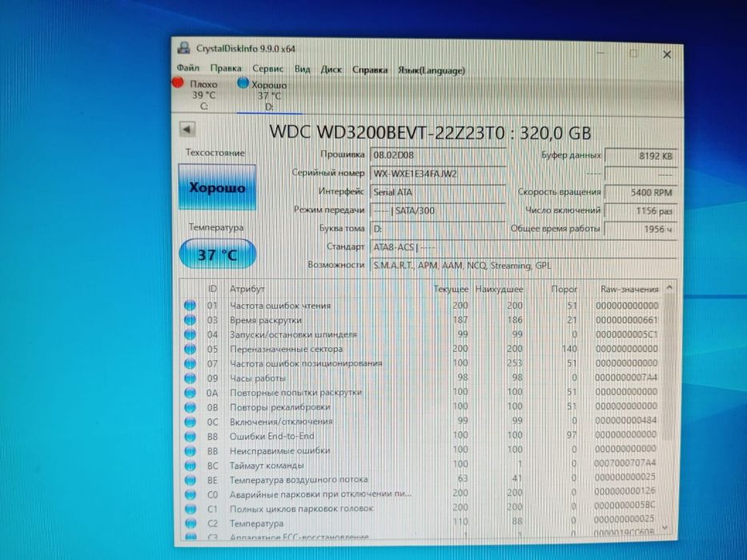This screenshot has height=560, width=747.
Task: Click status orb for attribute 07 row
Action: point(190,363)
